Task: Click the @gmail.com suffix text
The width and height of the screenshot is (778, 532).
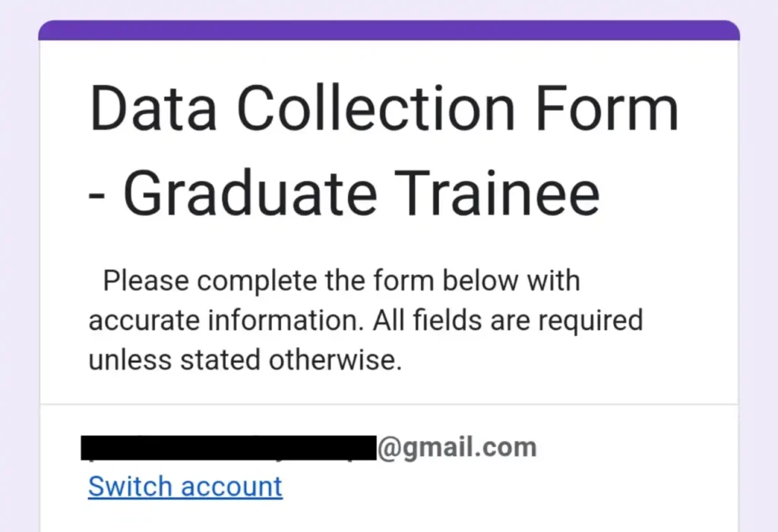Action: (x=459, y=447)
